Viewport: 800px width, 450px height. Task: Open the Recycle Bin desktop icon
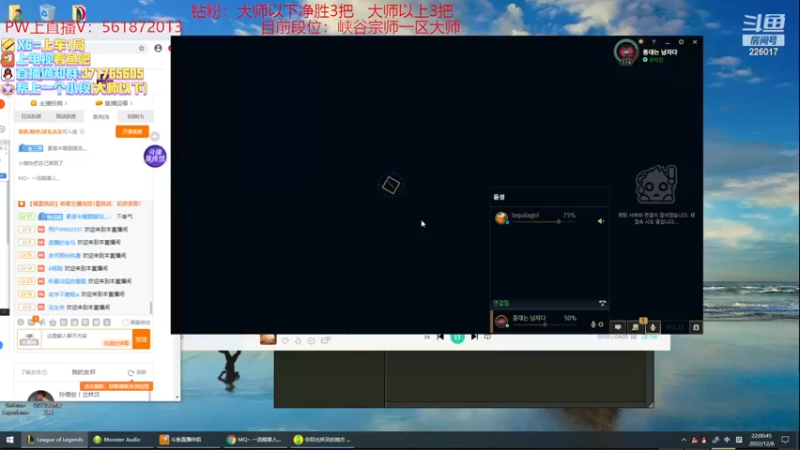coord(47,12)
